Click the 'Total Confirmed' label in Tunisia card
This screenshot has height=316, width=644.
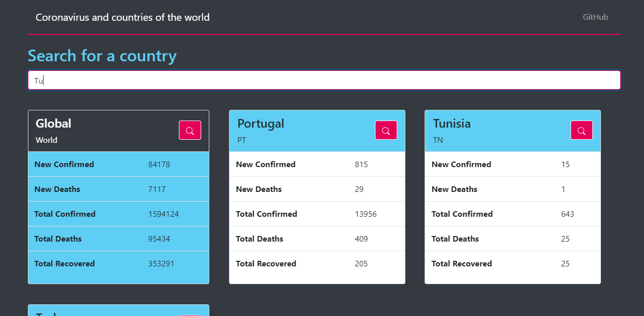pos(462,214)
